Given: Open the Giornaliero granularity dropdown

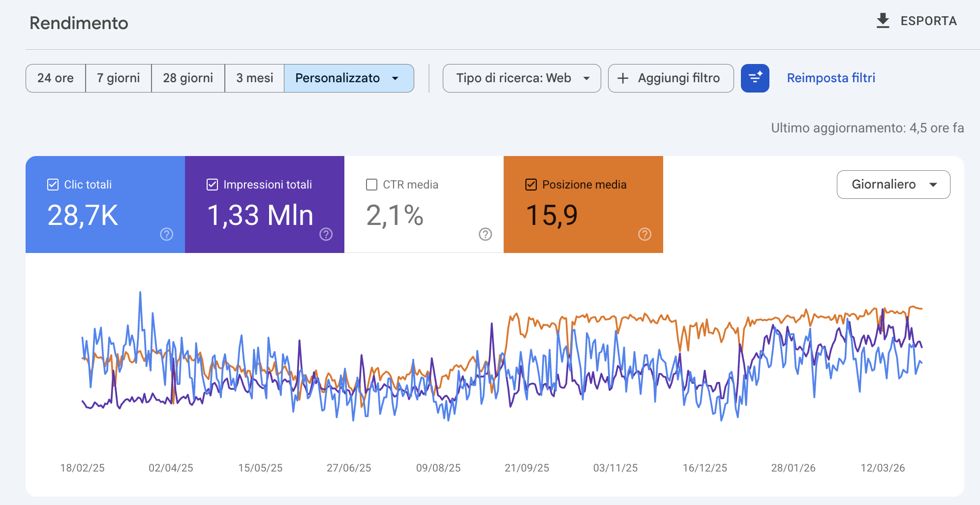Looking at the screenshot, I should [893, 185].
